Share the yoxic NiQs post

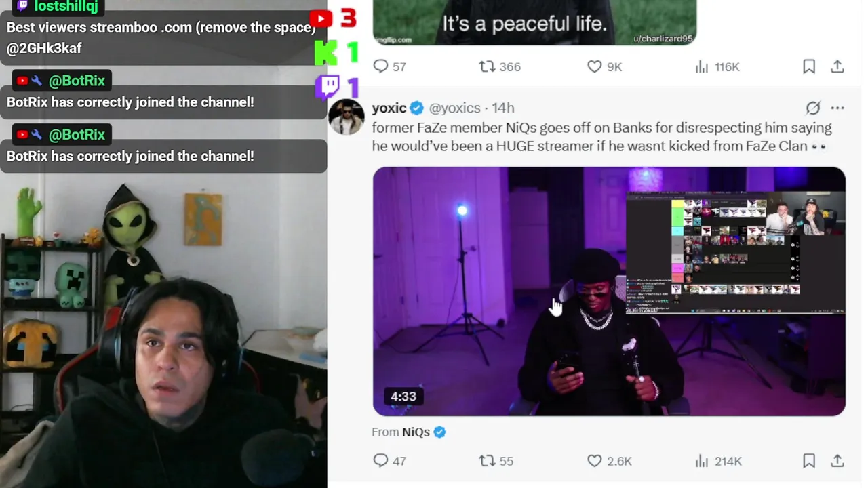point(837,461)
